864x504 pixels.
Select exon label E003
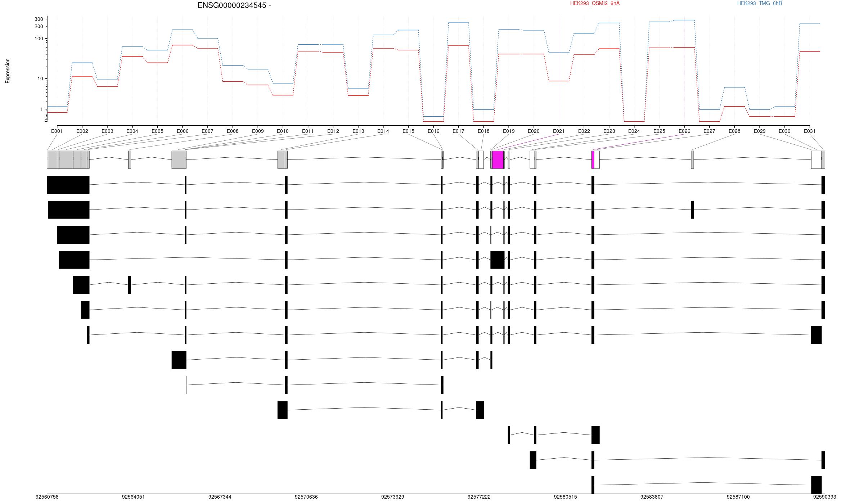107,131
